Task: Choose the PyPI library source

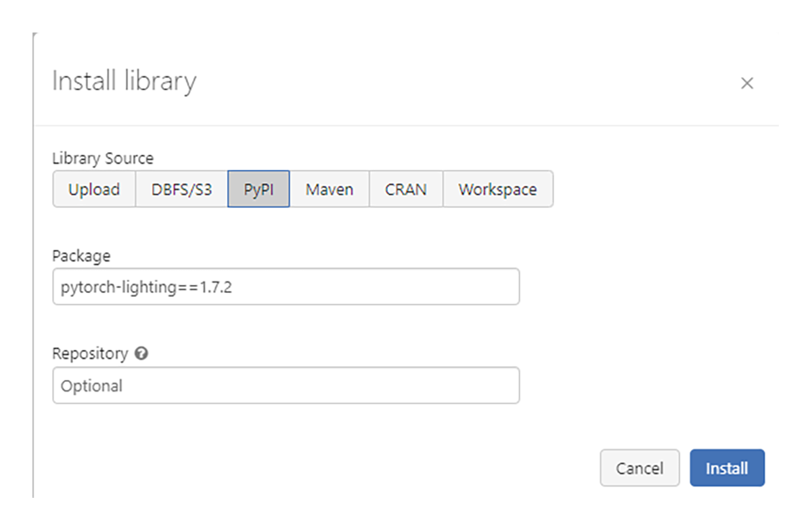Action: tap(258, 189)
